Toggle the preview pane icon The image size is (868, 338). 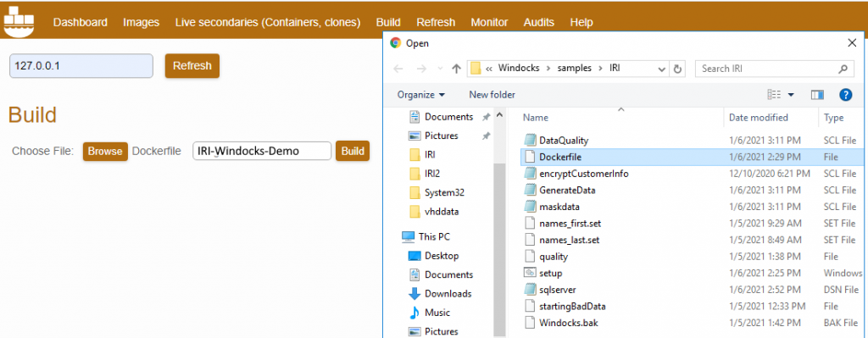(817, 95)
